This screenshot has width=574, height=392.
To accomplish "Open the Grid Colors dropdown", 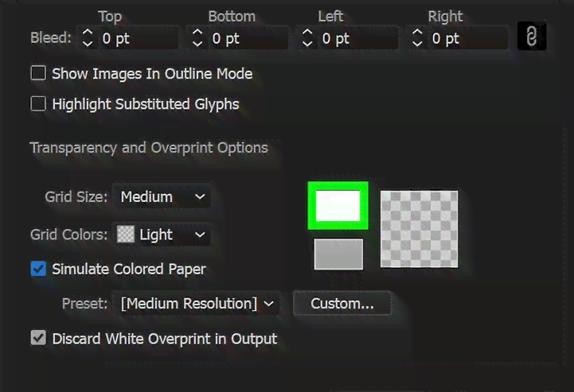I will click(162, 235).
